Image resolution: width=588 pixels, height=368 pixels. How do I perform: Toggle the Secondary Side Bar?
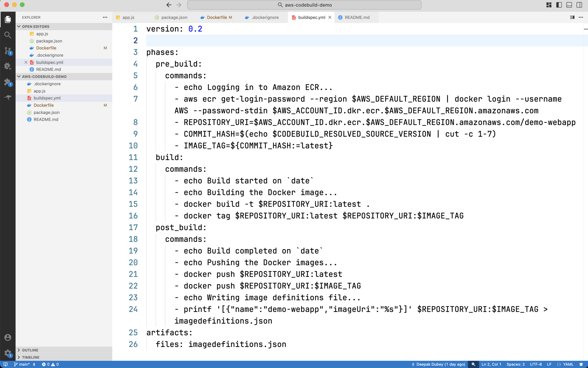[x=579, y=5]
